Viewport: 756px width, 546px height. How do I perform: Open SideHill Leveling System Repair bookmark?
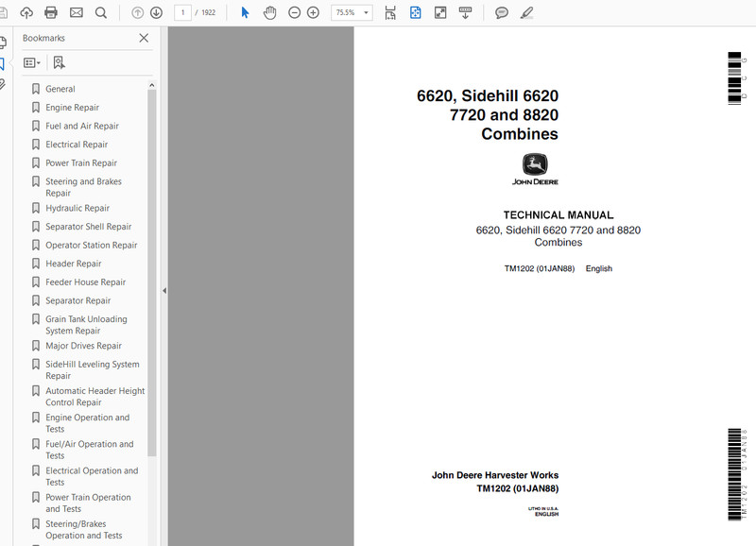tap(92, 369)
